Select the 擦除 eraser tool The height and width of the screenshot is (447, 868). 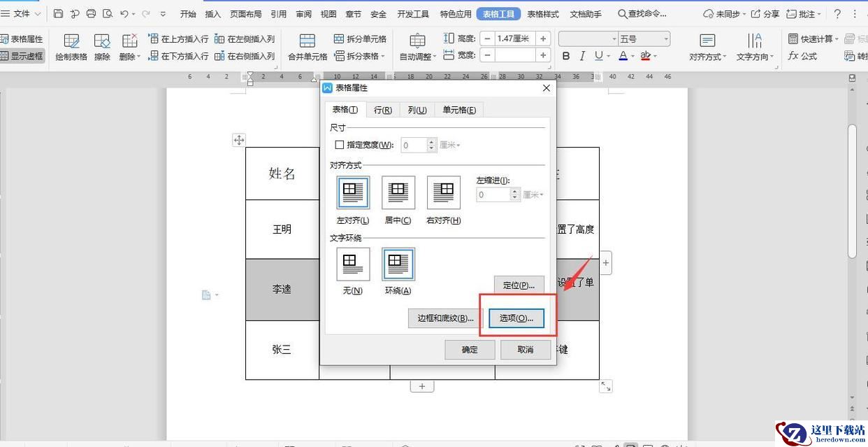pyautogui.click(x=102, y=47)
